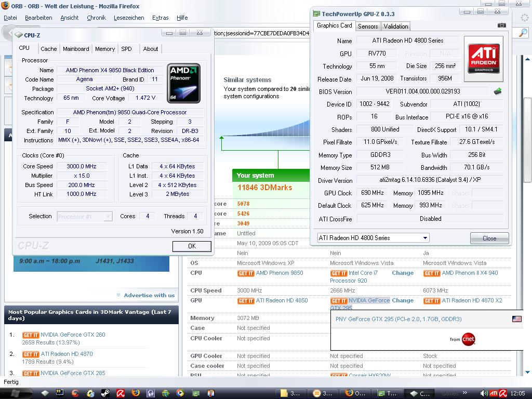Click GET IT badge beside Intel Core i7

coord(339,273)
